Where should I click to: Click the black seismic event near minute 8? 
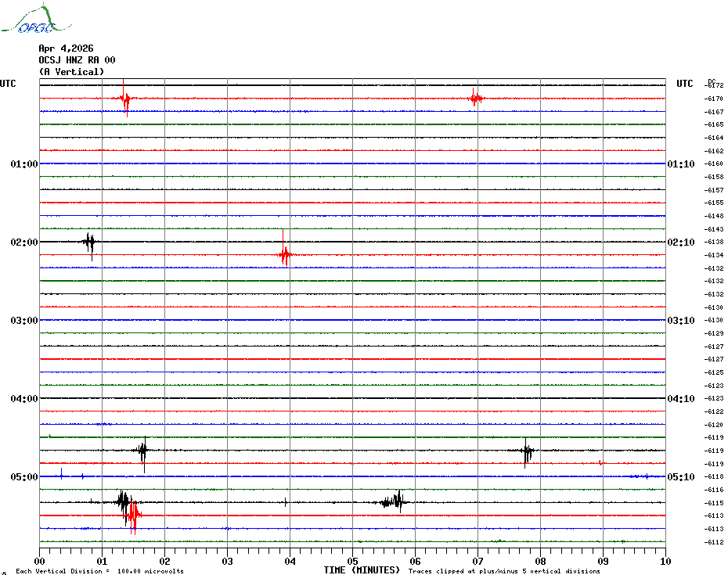(x=528, y=451)
